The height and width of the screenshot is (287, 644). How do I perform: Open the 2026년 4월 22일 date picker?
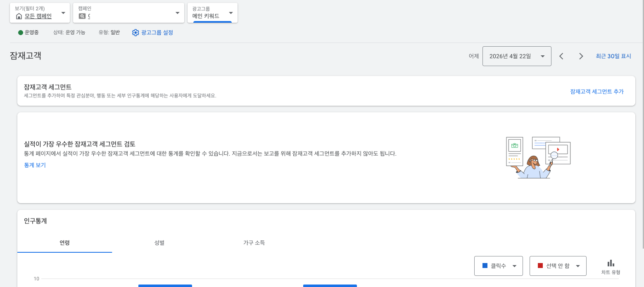pos(516,56)
